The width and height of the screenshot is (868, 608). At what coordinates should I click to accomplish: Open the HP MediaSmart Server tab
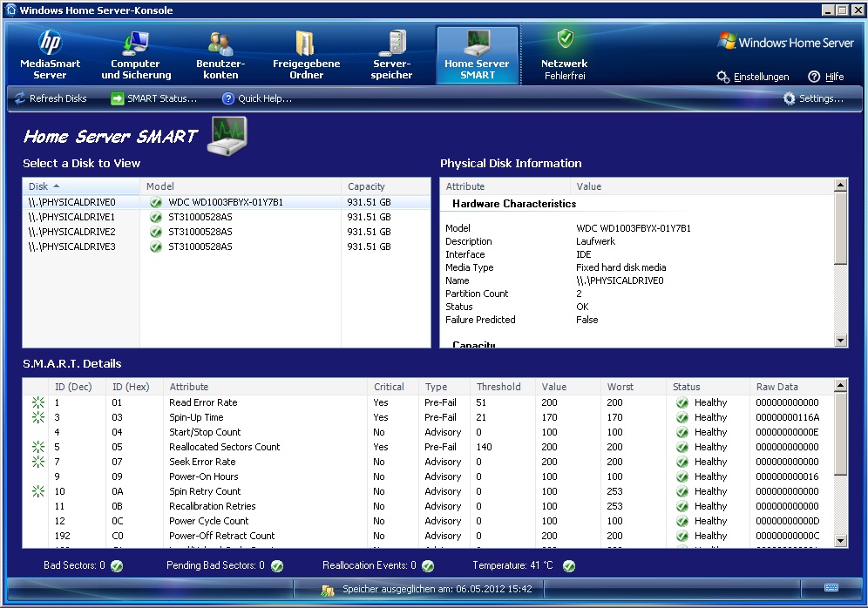[50, 55]
